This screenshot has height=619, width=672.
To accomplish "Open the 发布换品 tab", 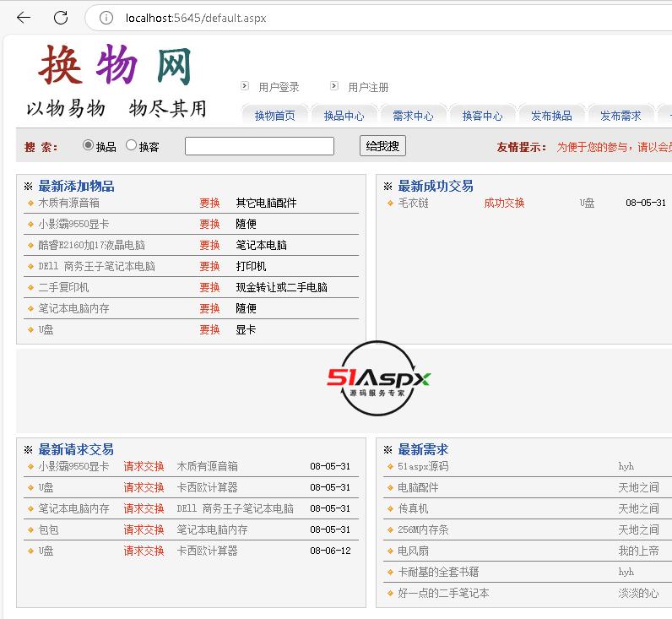I will [551, 116].
